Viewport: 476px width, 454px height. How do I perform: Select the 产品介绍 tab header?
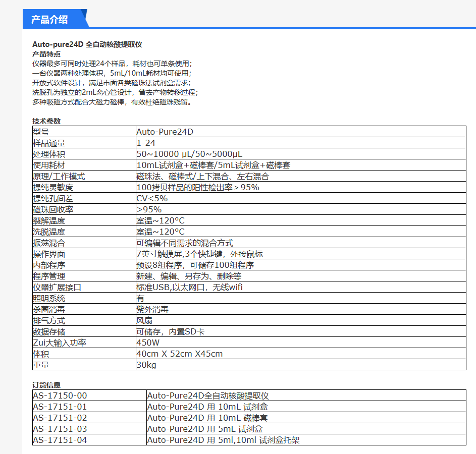pyautogui.click(x=55, y=19)
